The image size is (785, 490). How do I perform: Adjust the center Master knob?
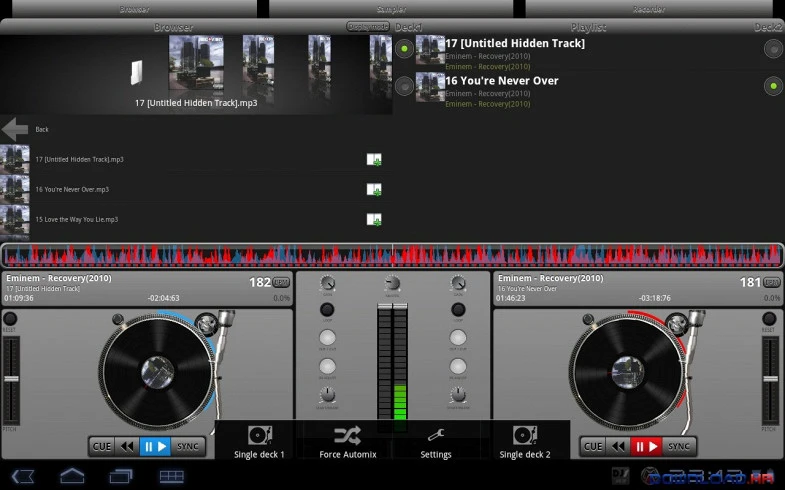pyautogui.click(x=392, y=284)
